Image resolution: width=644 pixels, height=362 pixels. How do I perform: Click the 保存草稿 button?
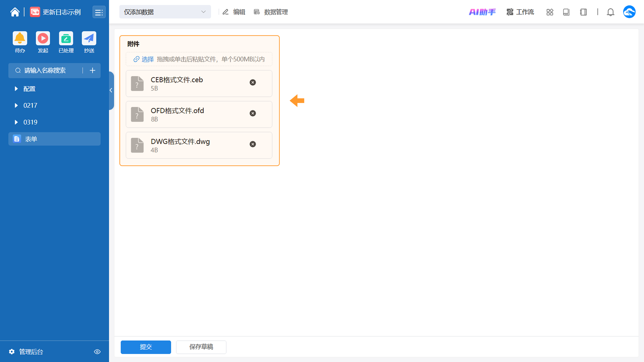(201, 347)
